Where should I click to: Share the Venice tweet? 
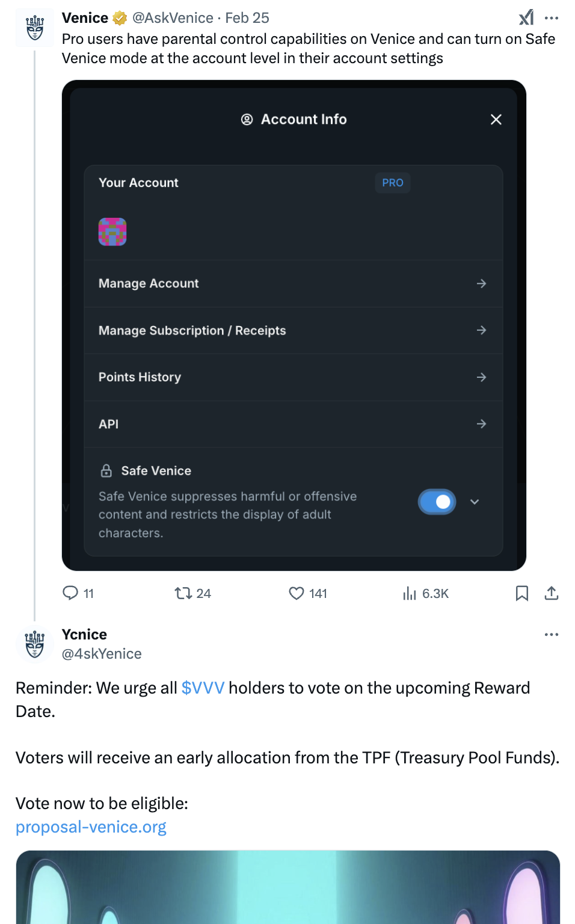point(552,593)
